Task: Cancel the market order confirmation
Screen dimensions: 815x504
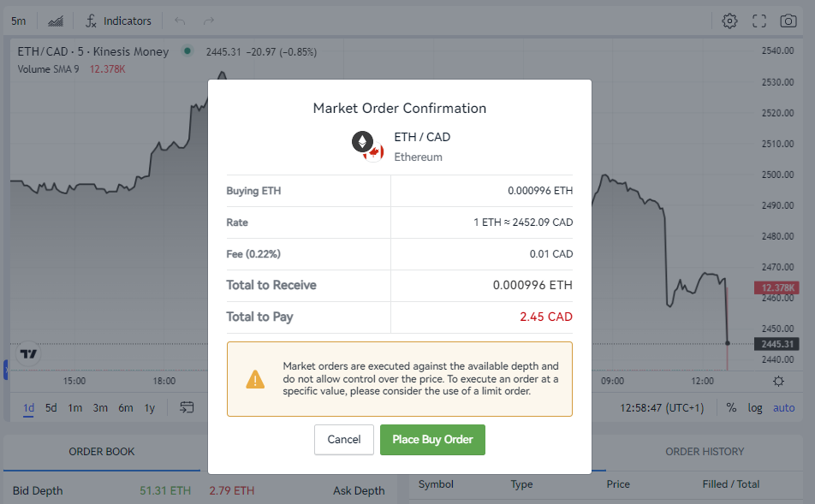Action: click(344, 440)
